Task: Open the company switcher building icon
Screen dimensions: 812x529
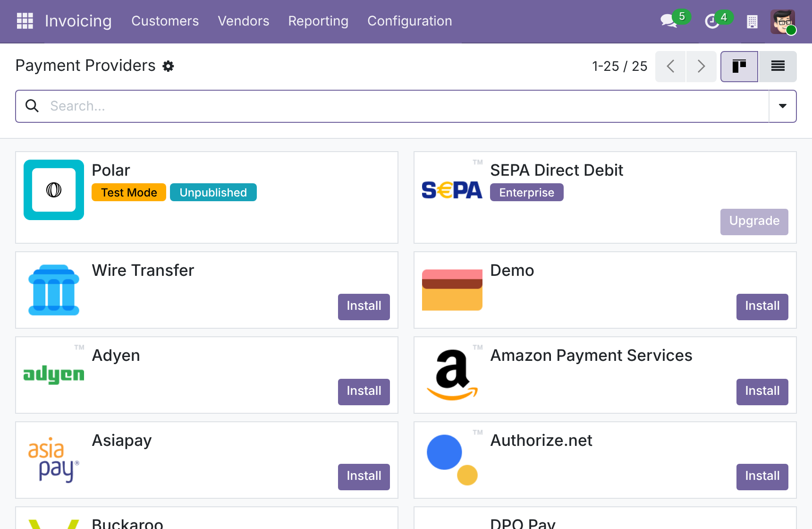Action: (x=752, y=22)
